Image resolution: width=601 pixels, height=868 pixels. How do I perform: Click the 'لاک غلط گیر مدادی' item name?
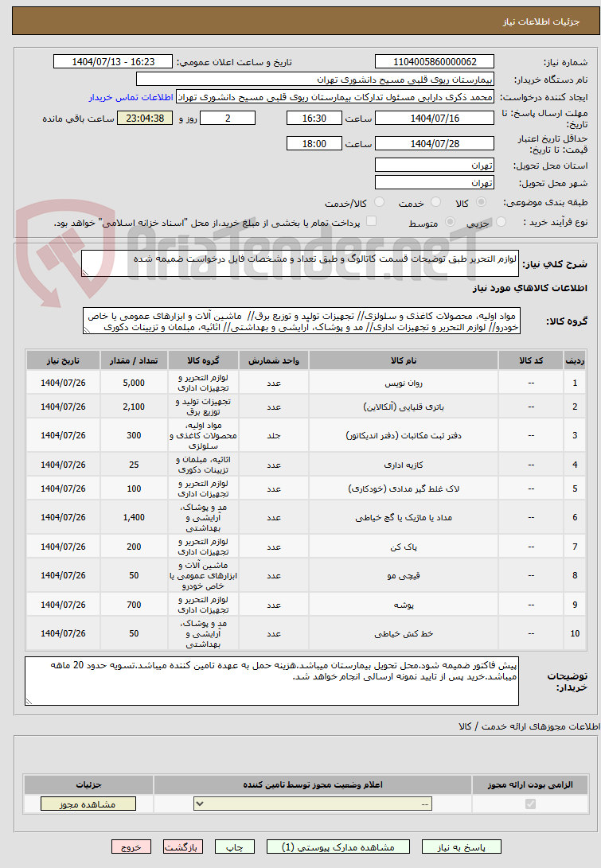click(x=404, y=488)
